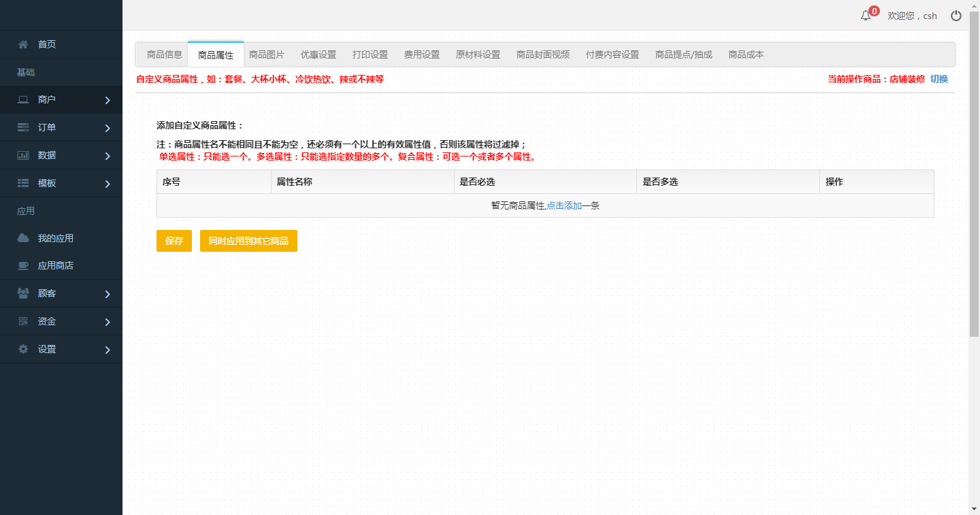Click the home icon in sidebar

coord(23,44)
